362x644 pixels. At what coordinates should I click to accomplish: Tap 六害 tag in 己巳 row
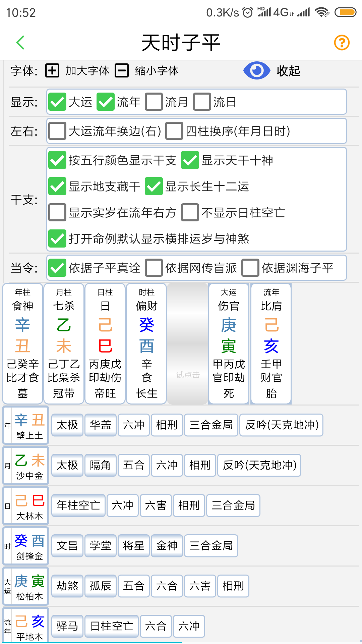156,505
